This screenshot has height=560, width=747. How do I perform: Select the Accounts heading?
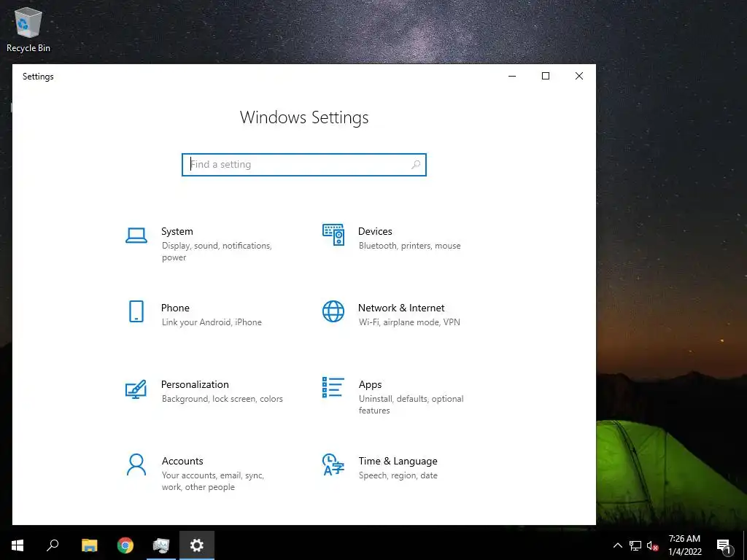pyautogui.click(x=182, y=461)
